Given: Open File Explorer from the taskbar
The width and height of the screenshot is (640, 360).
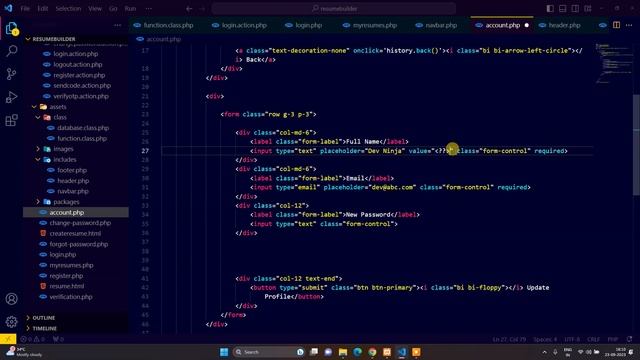Looking at the screenshot, I should click(343, 352).
